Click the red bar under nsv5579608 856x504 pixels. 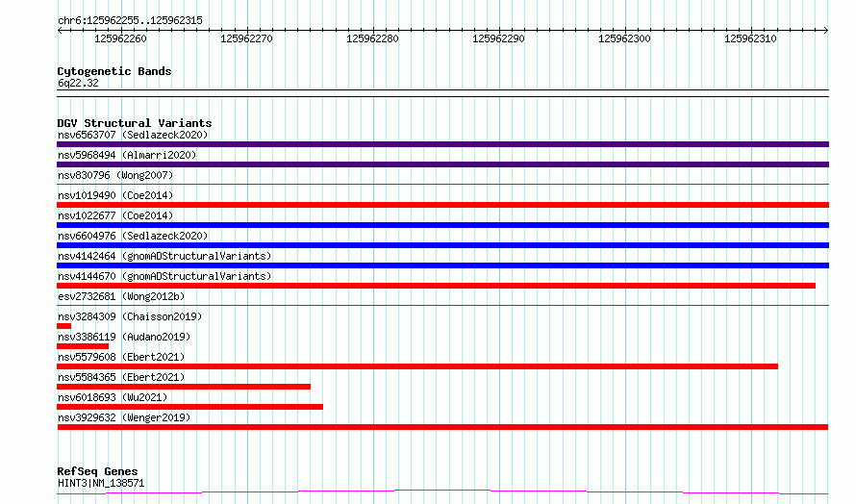[417, 366]
